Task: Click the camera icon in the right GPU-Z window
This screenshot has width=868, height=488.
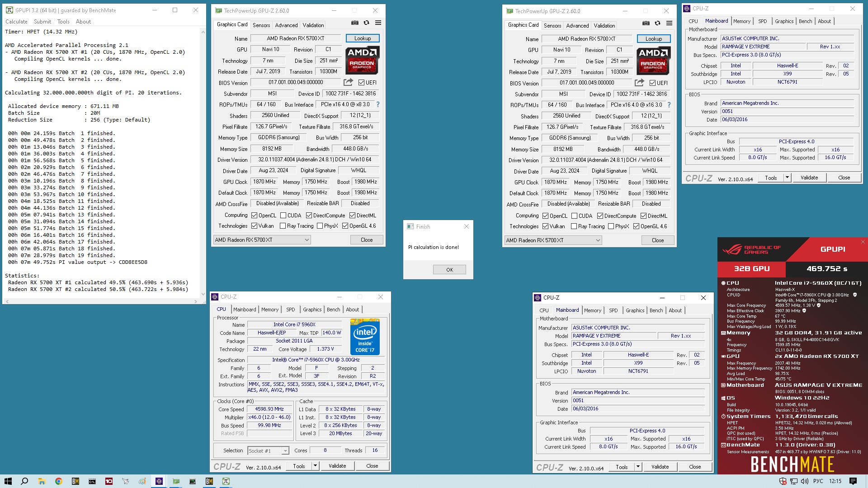Action: [x=646, y=23]
